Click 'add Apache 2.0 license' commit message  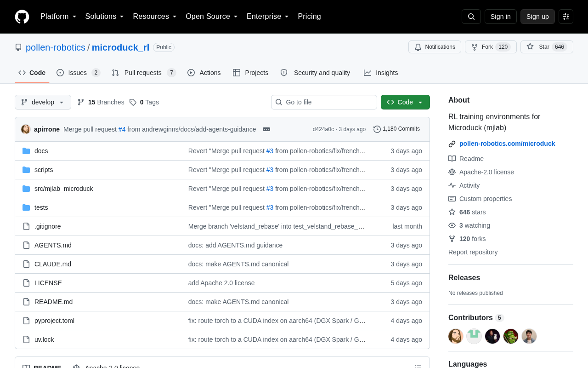coord(221,283)
